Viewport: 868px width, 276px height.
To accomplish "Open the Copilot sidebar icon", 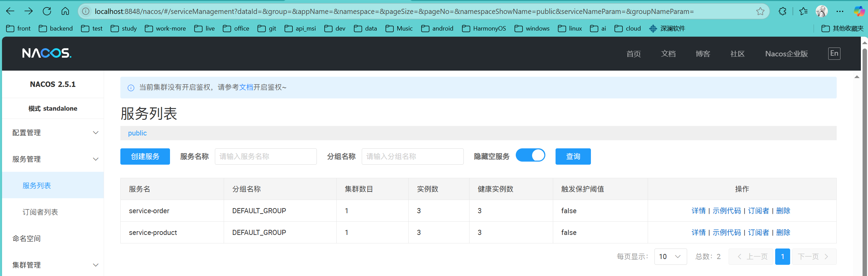I will pyautogui.click(x=859, y=11).
